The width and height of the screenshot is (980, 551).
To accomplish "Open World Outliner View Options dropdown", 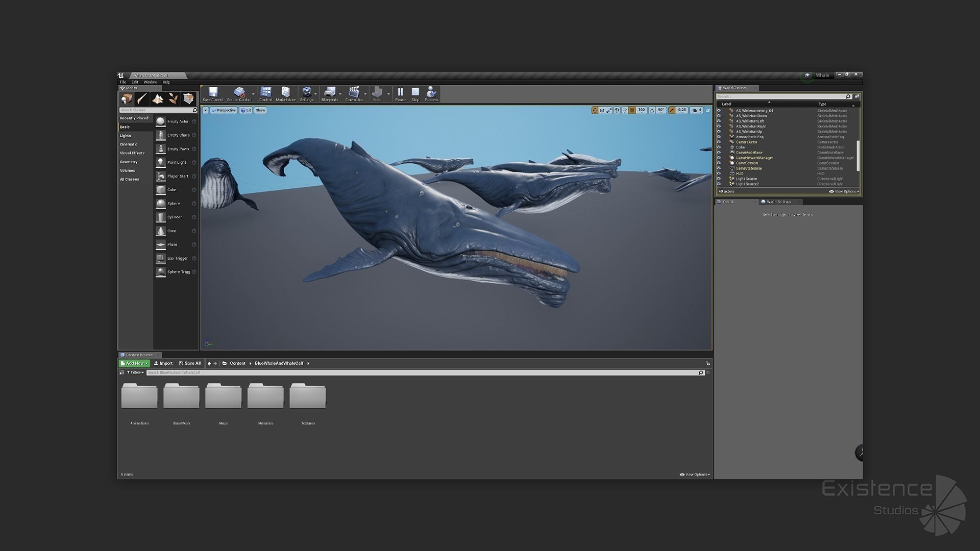I will [844, 191].
